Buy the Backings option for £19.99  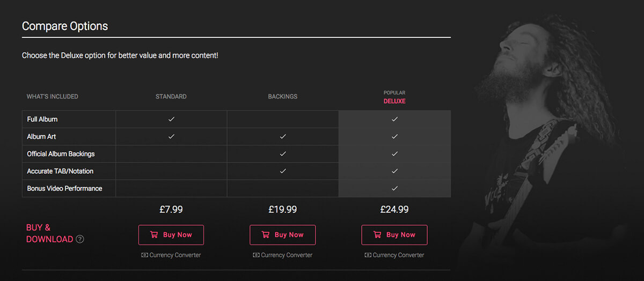click(x=283, y=235)
